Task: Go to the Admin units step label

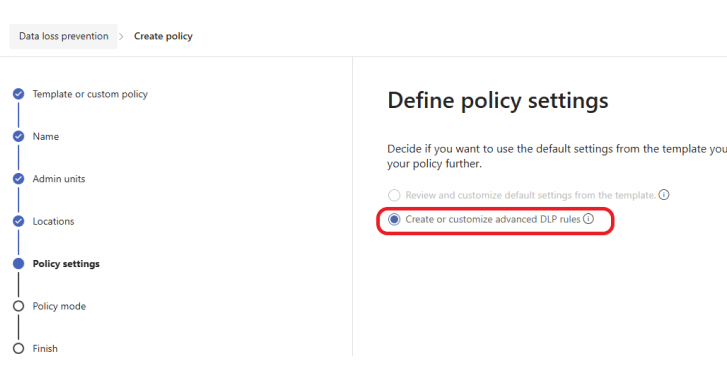Action: point(59,179)
